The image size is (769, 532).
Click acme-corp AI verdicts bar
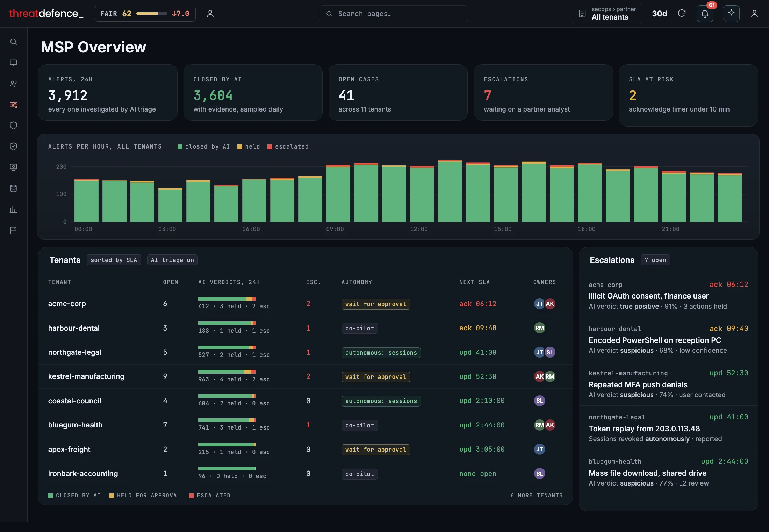227,299
